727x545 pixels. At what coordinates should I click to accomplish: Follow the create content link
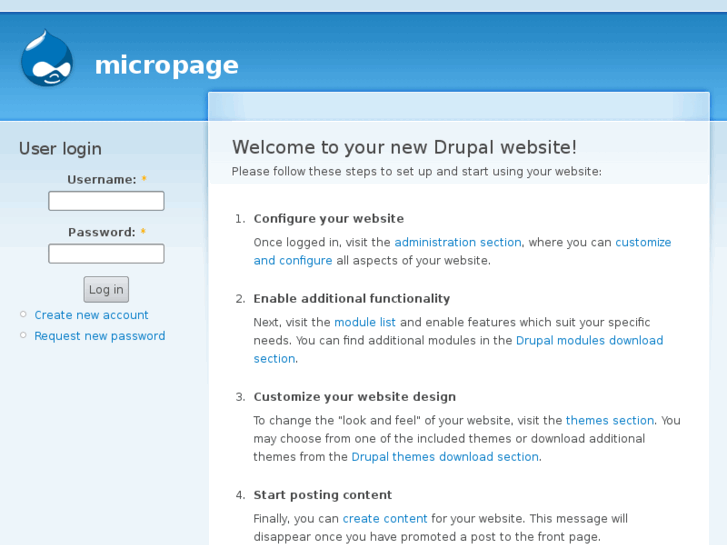(x=385, y=519)
